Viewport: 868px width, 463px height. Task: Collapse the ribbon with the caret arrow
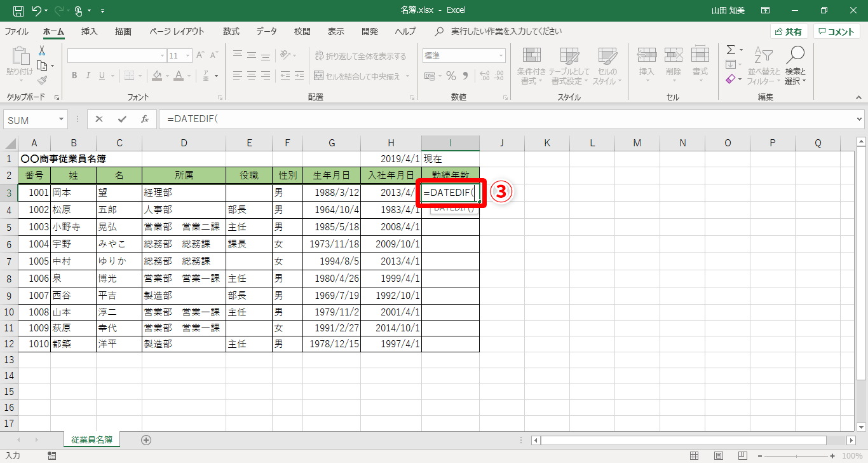858,97
